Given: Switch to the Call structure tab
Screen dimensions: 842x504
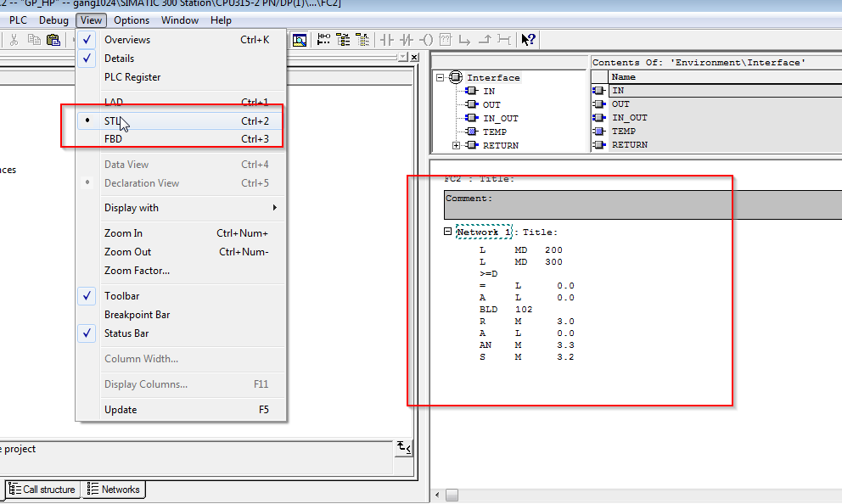Looking at the screenshot, I should (x=42, y=490).
